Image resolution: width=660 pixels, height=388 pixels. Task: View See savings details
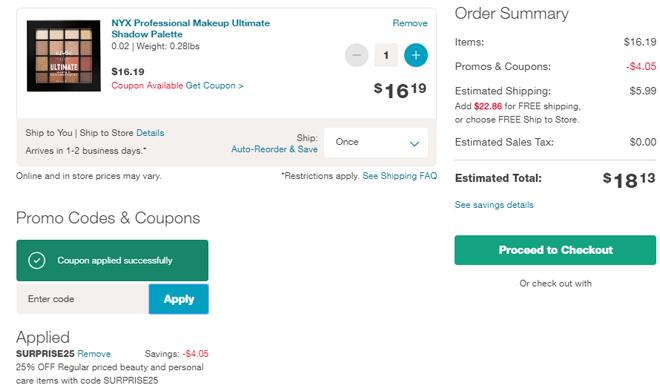(x=494, y=205)
